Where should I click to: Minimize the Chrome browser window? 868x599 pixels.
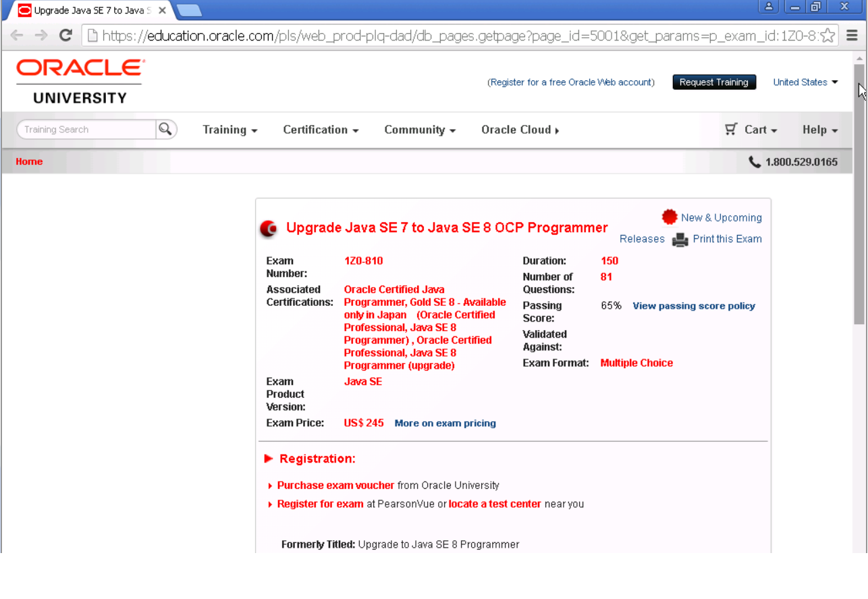[796, 7]
